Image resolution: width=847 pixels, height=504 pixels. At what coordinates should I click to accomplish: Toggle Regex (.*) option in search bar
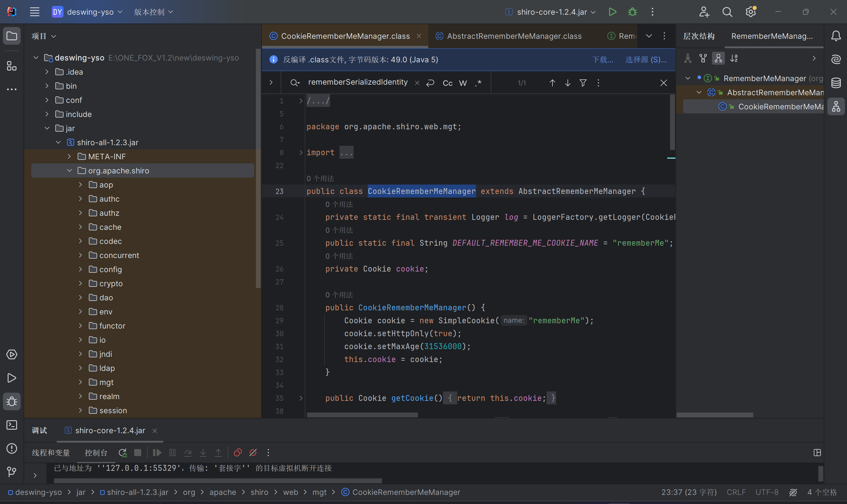tap(478, 83)
